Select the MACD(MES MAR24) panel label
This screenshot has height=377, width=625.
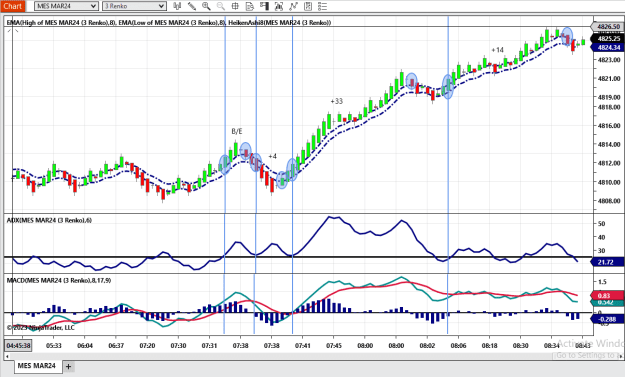tap(59, 281)
